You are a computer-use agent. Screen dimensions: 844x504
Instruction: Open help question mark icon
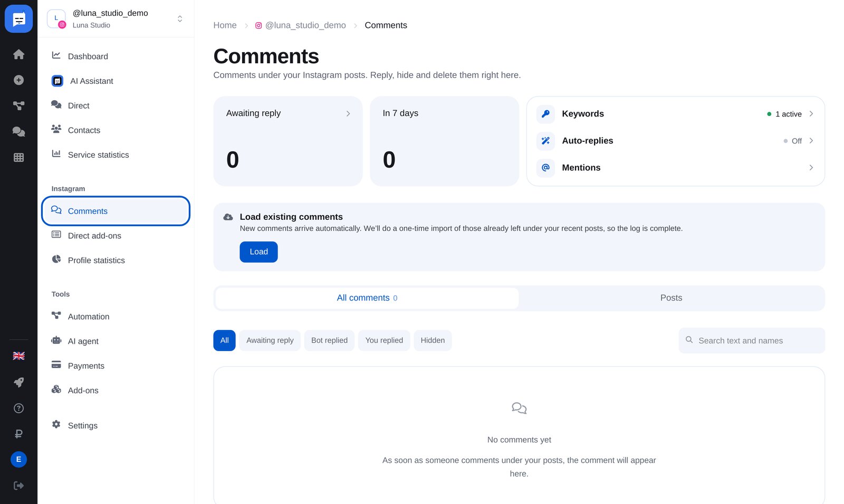pos(18,408)
